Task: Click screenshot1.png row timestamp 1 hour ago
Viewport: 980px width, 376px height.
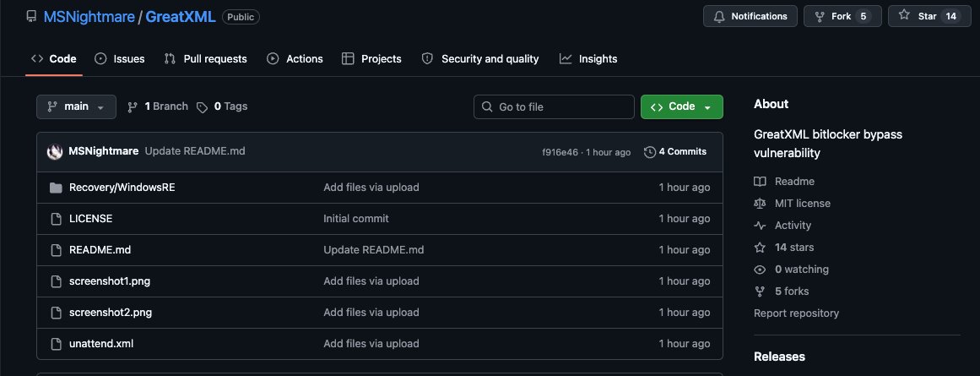Action: pyautogui.click(x=685, y=281)
